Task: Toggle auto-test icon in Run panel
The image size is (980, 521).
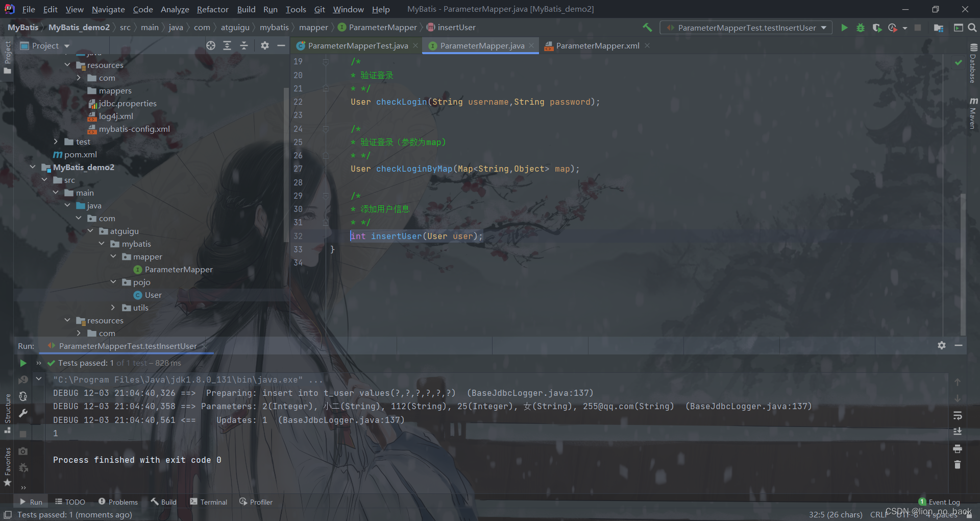Action: 23,396
